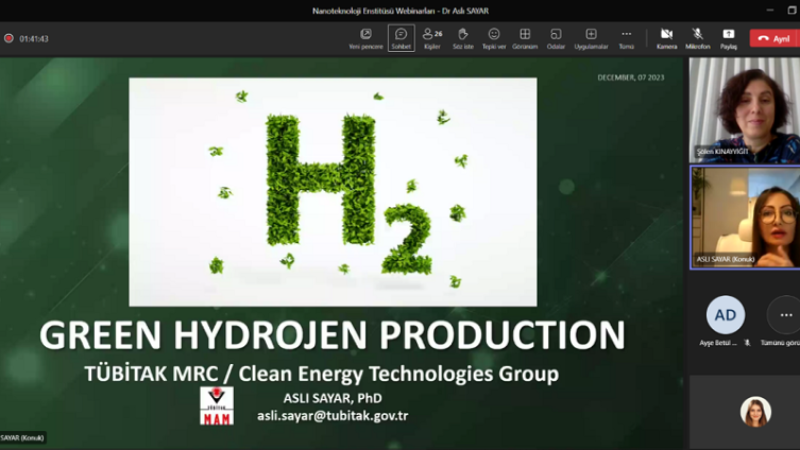This screenshot has width=800, height=450.
Task: Open Uygulamalar apps menu
Action: (x=591, y=39)
